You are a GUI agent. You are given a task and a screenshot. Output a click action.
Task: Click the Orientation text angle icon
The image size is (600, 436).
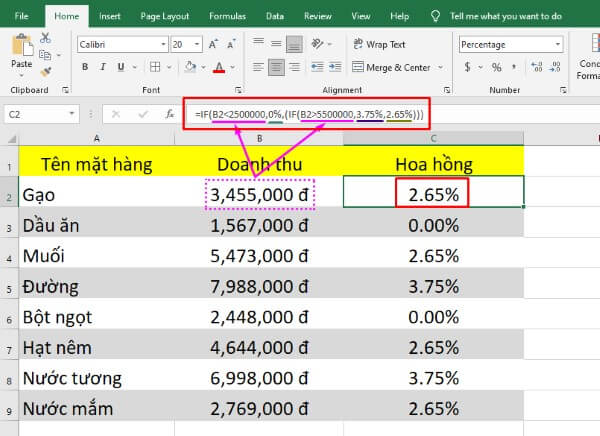[318, 44]
